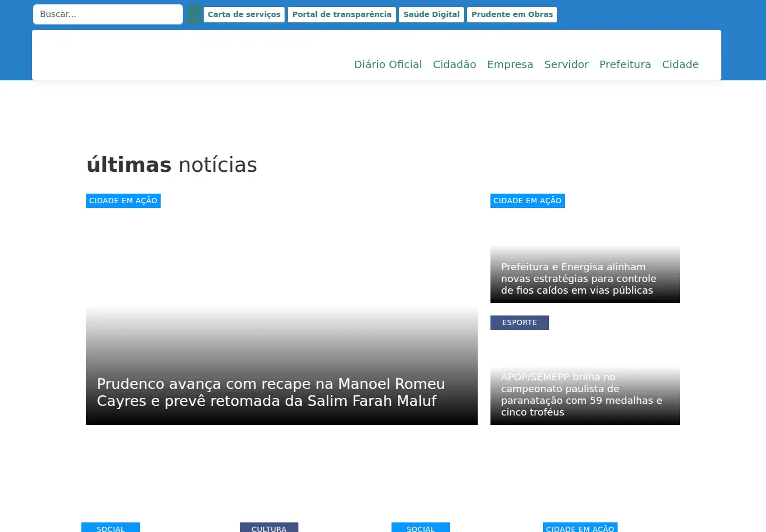Open Portal de transparência
The image size is (766, 532).
(x=342, y=14)
